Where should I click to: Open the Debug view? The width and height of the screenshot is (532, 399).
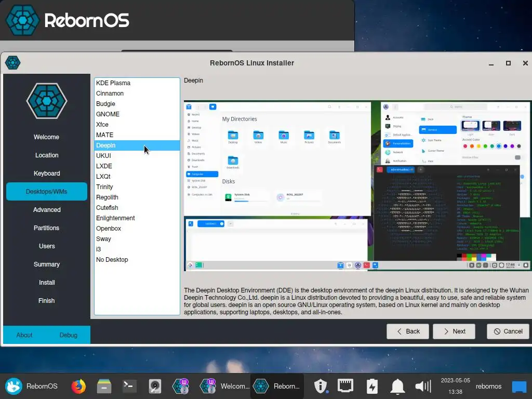(x=68, y=335)
